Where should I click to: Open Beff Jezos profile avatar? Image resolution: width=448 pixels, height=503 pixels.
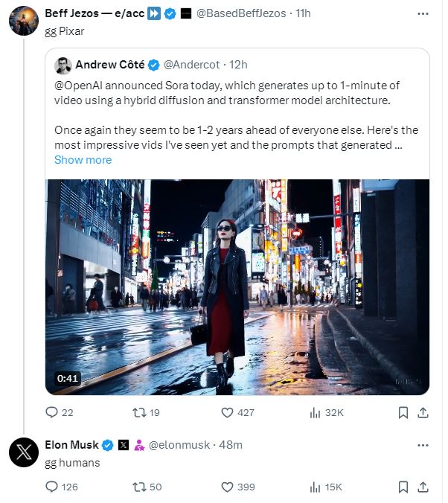pyautogui.click(x=24, y=21)
